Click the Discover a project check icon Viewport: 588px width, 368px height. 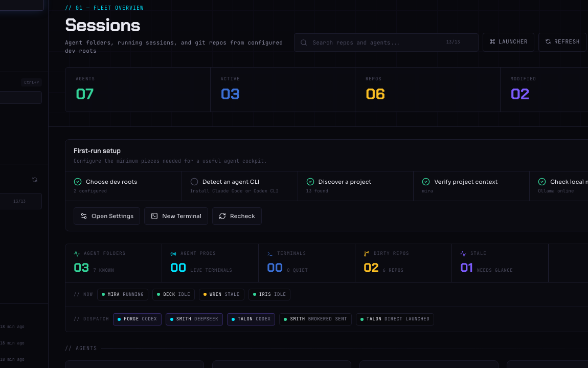coord(310,182)
